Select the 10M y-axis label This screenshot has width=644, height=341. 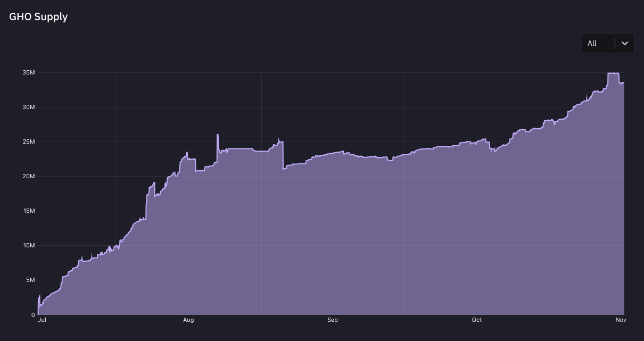click(29, 245)
